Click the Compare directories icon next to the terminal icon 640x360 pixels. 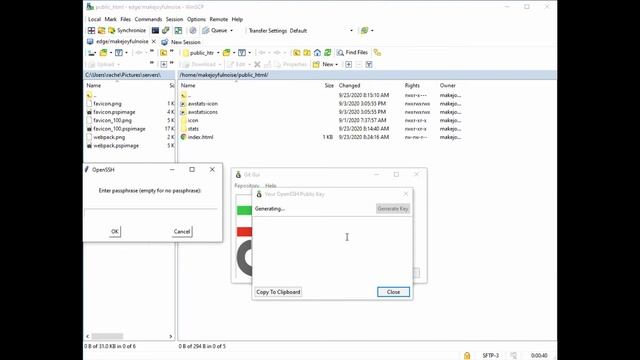(165, 31)
